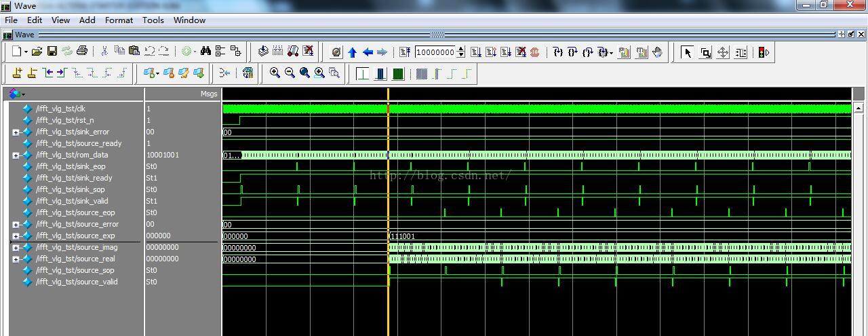The image size is (868, 336).
Task: Select the /fft_vlg_tst/clk signal
Action: pos(61,109)
